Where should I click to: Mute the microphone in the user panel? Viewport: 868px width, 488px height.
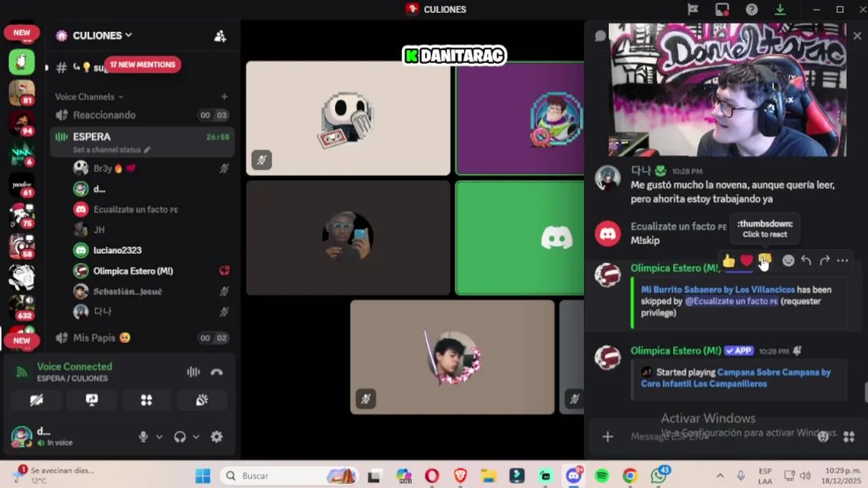143,437
